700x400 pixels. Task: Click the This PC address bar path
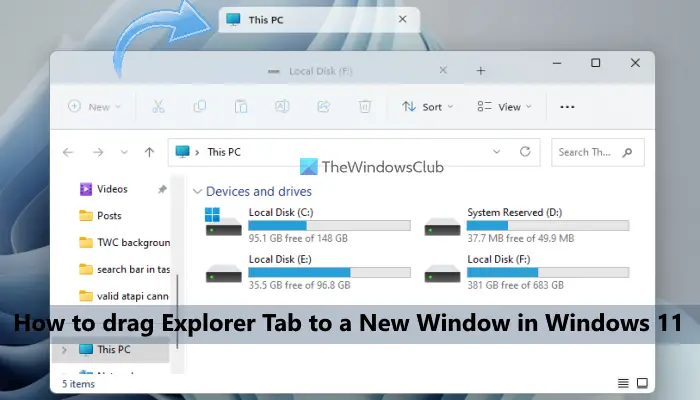click(x=224, y=152)
